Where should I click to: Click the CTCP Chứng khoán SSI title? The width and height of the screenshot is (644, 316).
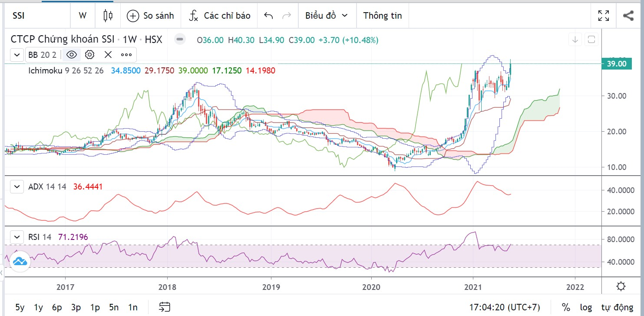(62, 40)
